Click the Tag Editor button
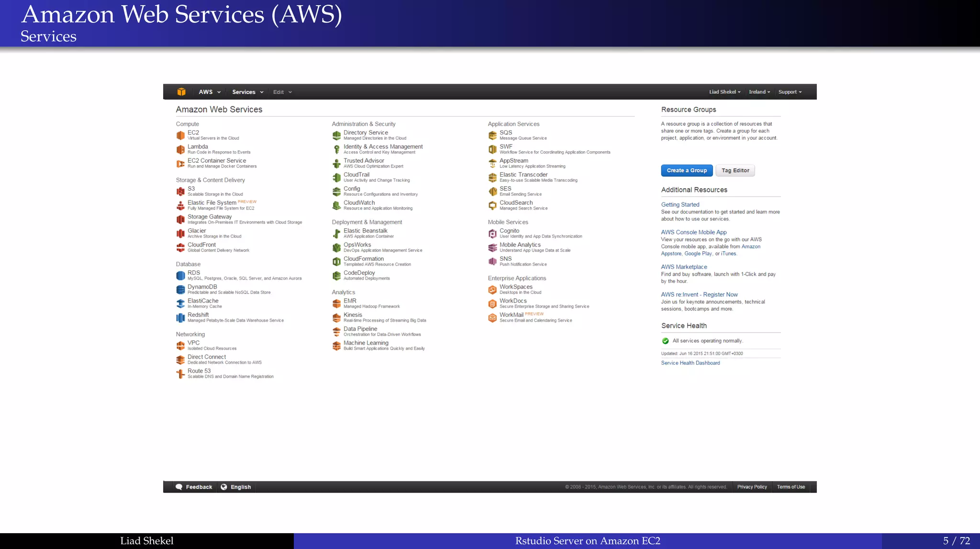 click(735, 170)
